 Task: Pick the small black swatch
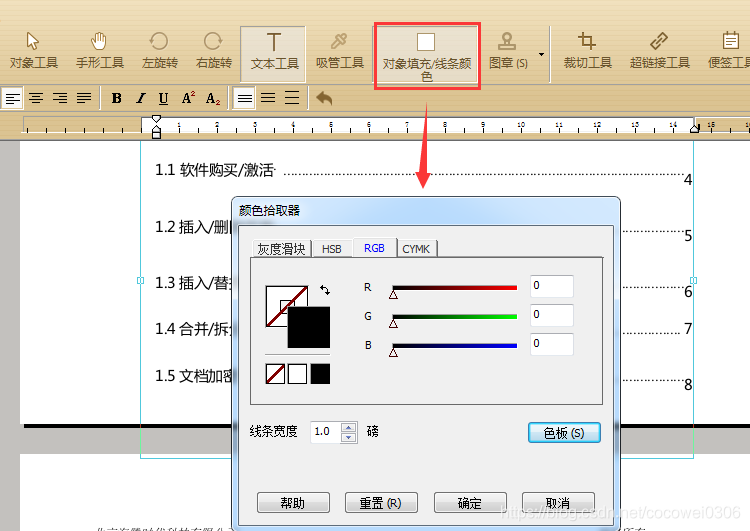(x=320, y=374)
